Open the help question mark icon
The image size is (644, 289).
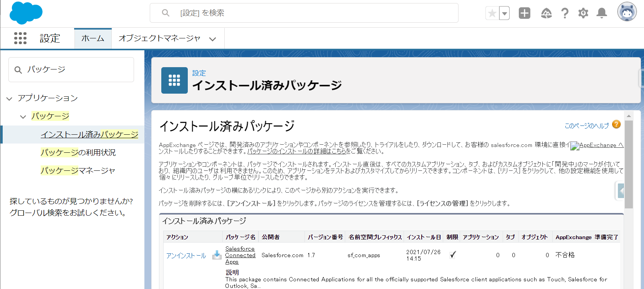click(565, 13)
